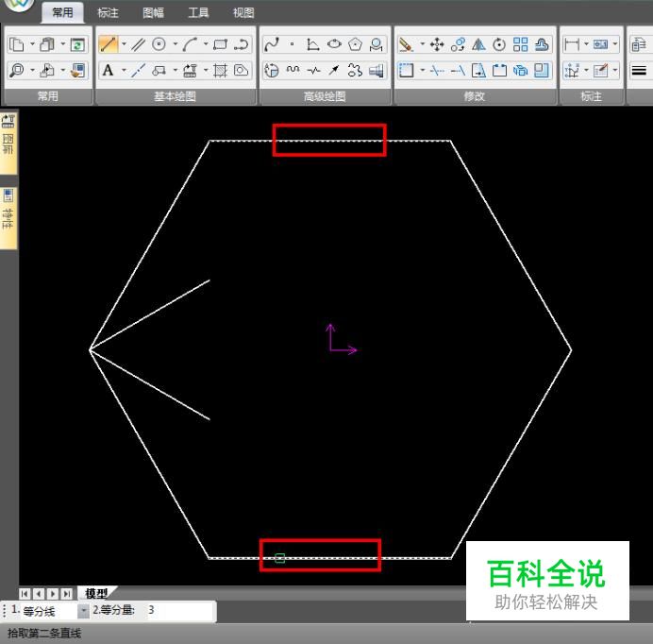The height and width of the screenshot is (644, 653).
Task: Open the Circle tool dropdown arrow
Action: click(175, 43)
